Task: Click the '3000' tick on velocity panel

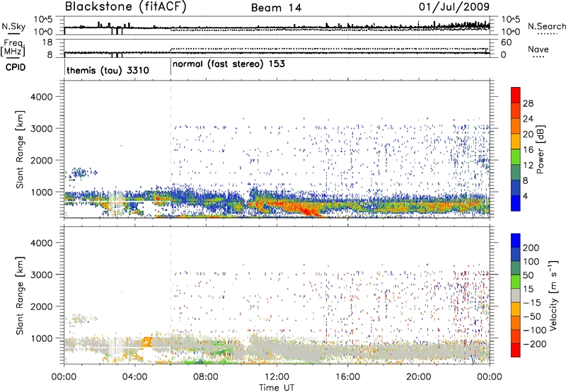Action: [x=42, y=275]
